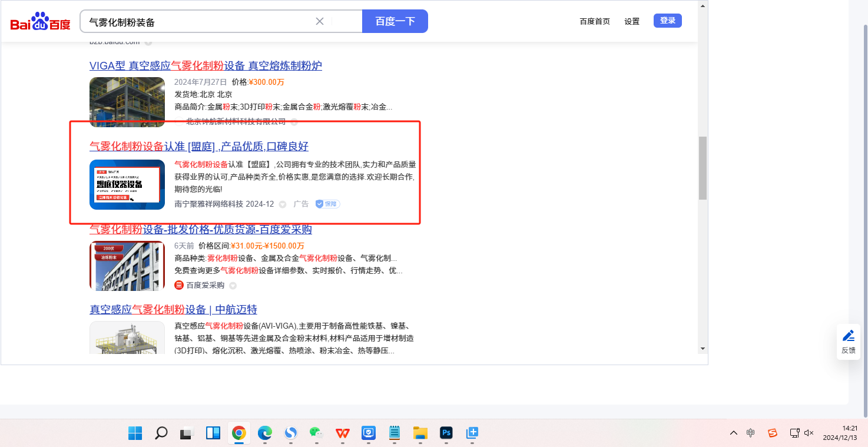The width and height of the screenshot is (868, 447).
Task: Click the page's vertical scrollbar thumb
Action: [702, 168]
